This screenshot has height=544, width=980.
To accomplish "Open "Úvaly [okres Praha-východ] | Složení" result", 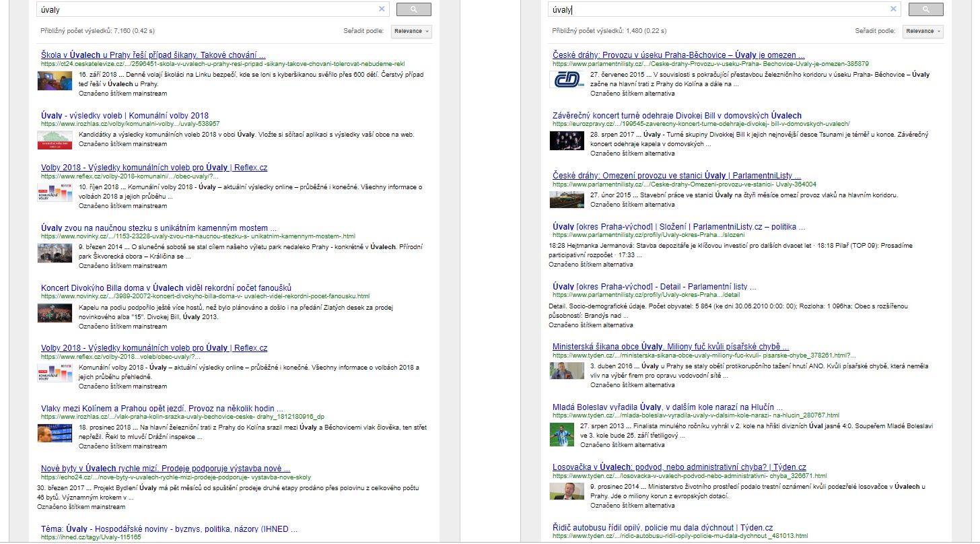I will point(678,227).
